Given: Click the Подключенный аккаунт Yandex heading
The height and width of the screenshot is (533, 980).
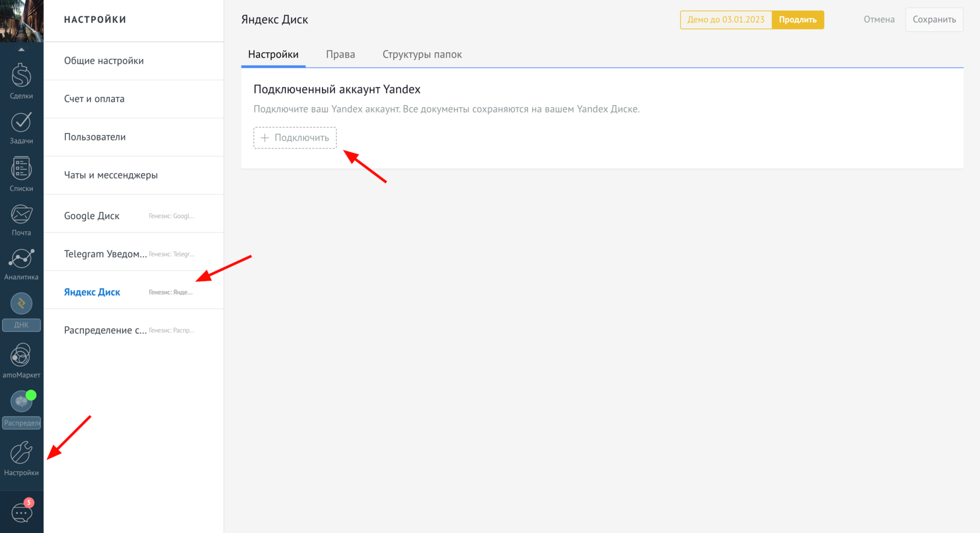Looking at the screenshot, I should pyautogui.click(x=337, y=89).
